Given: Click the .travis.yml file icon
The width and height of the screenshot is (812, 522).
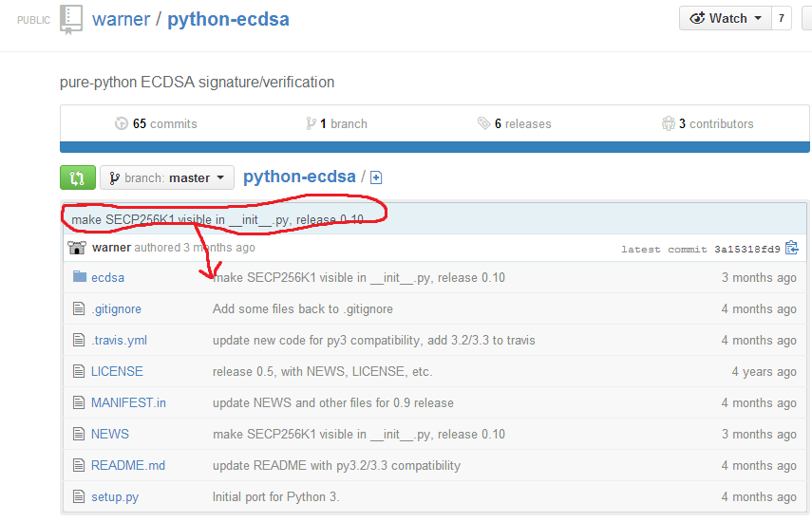Looking at the screenshot, I should coord(79,340).
